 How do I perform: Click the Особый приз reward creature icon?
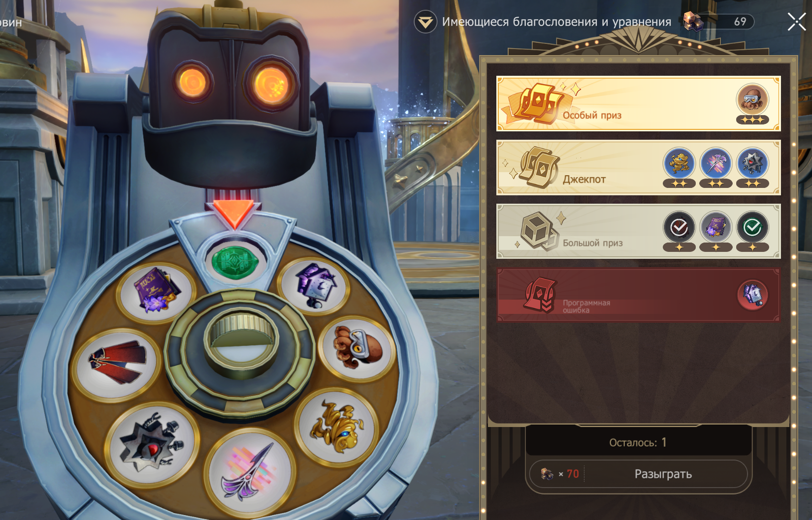pyautogui.click(x=752, y=99)
